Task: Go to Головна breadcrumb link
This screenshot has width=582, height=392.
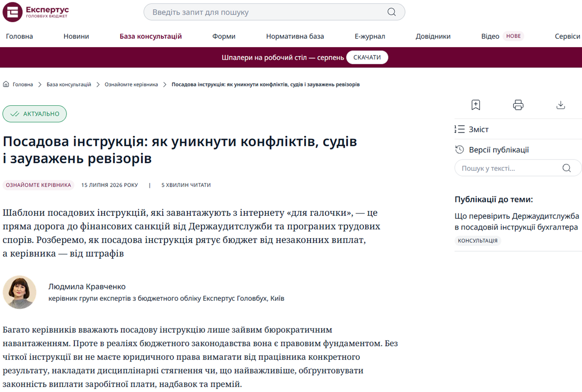Action: [23, 84]
